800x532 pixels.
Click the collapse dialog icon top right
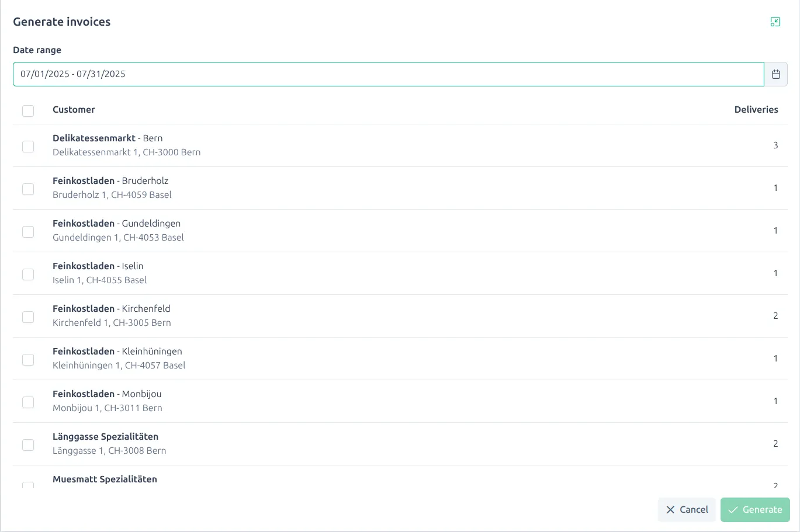point(775,21)
